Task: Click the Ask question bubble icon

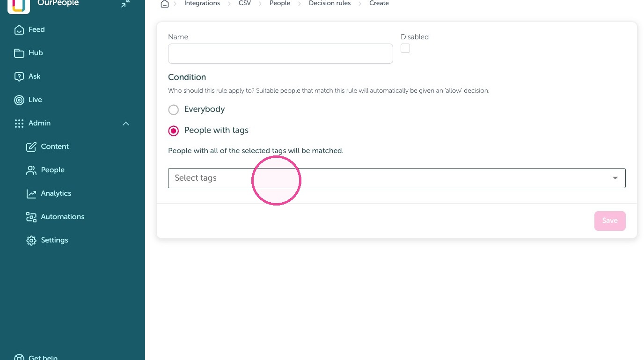Action: click(x=19, y=76)
